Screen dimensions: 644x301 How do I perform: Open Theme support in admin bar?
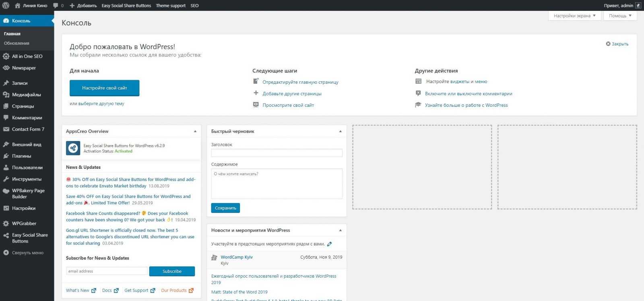click(171, 6)
